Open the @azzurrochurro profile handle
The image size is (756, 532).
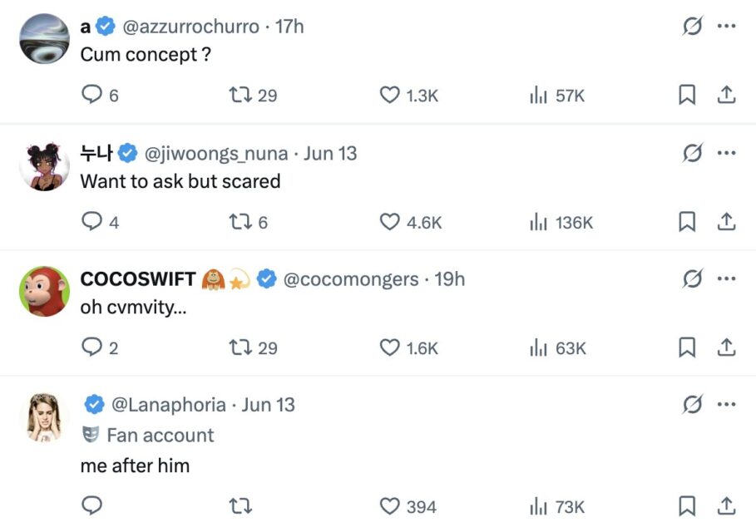tap(190, 27)
